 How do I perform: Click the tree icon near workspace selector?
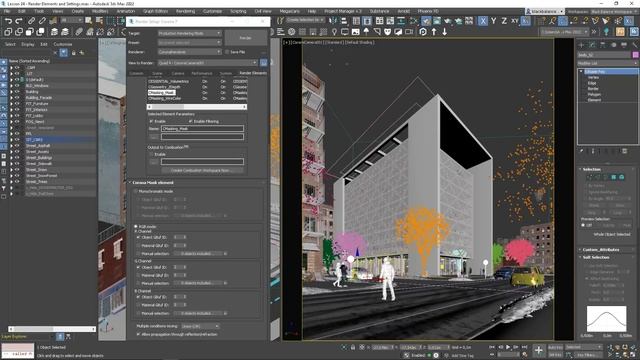[x=607, y=31]
